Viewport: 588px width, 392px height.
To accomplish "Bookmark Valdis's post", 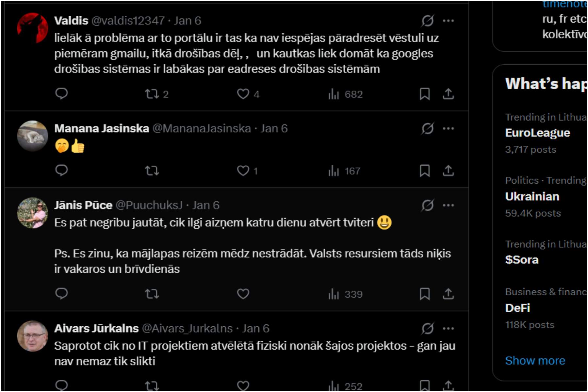I will [x=425, y=94].
